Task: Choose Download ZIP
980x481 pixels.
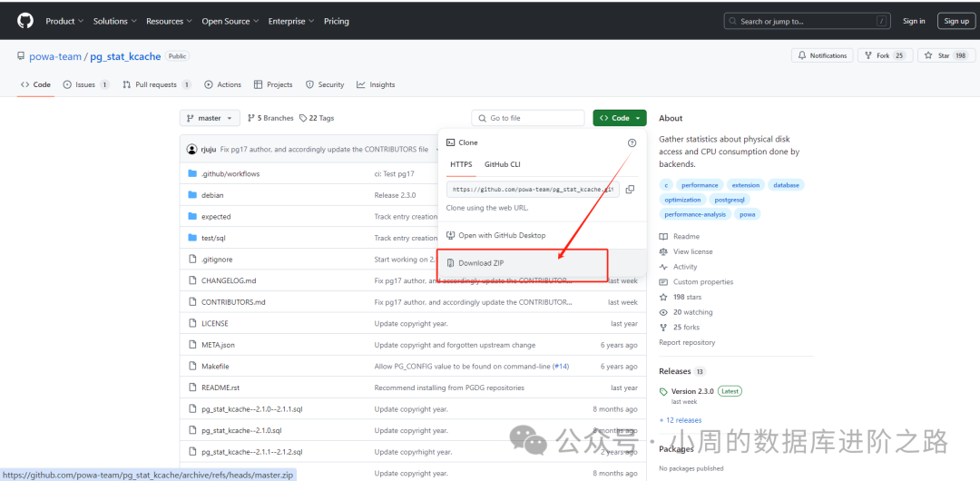Action: click(x=481, y=263)
